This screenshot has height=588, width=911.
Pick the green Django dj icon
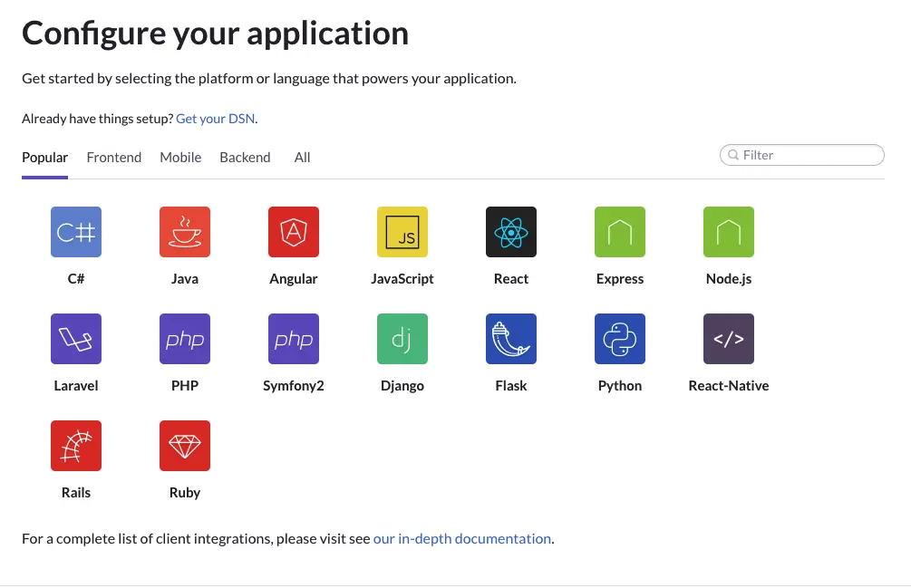click(x=402, y=339)
